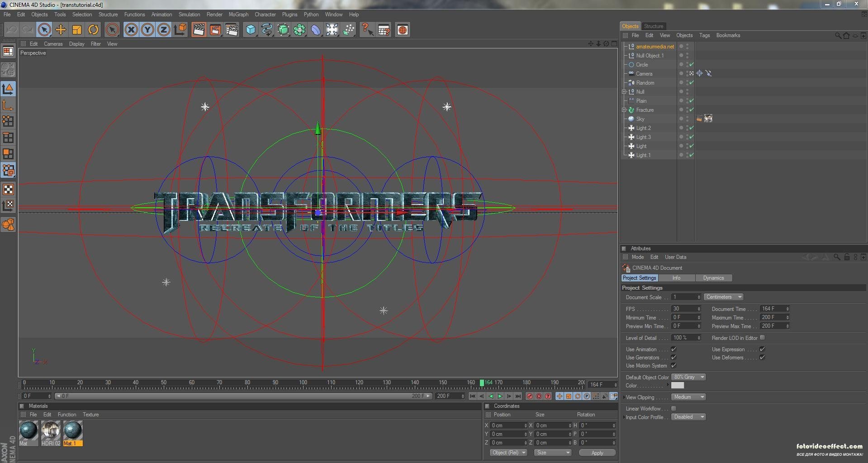
Task: Open the Simulation menu
Action: 189,14
